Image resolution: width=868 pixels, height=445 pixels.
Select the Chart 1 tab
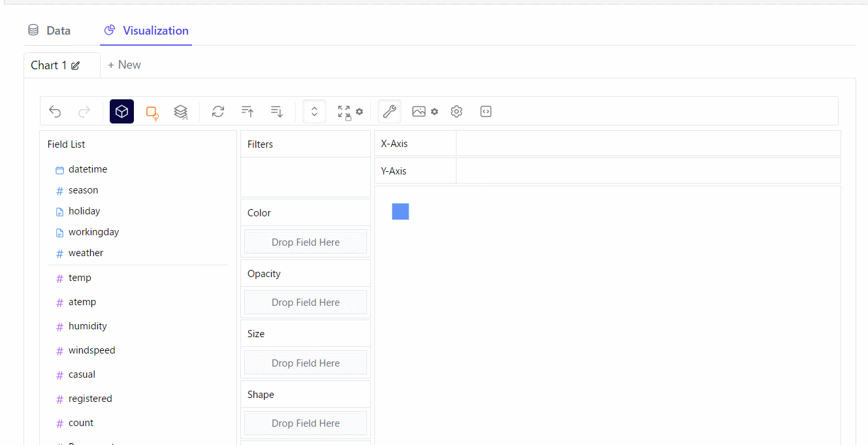coord(49,65)
